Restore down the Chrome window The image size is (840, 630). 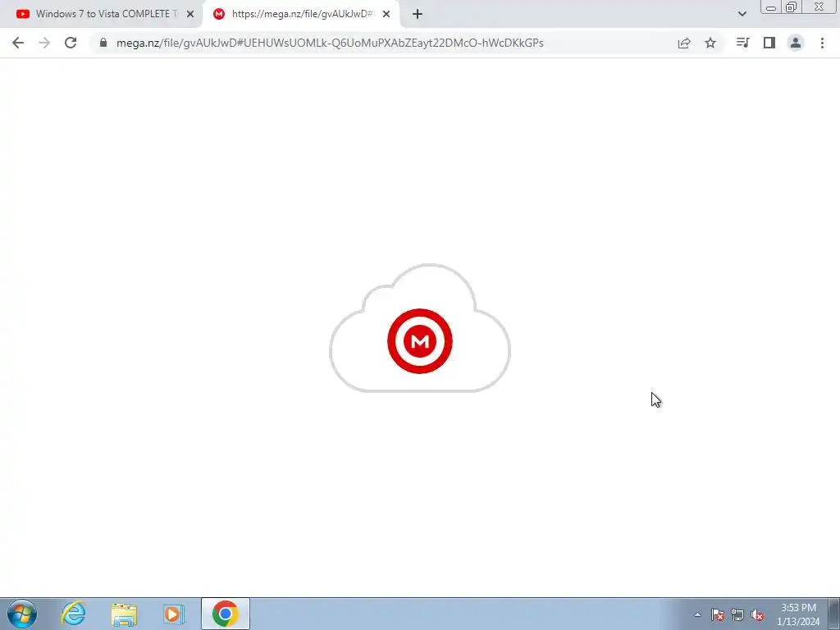tap(791, 7)
